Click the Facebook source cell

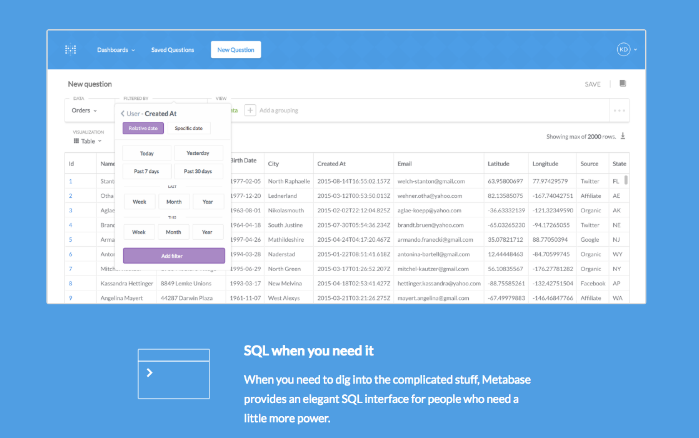593,283
